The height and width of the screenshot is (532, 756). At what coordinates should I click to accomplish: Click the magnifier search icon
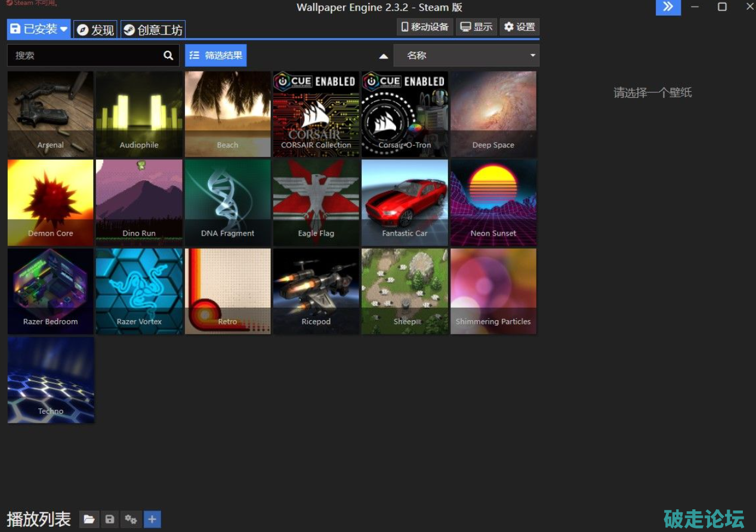[x=168, y=55]
